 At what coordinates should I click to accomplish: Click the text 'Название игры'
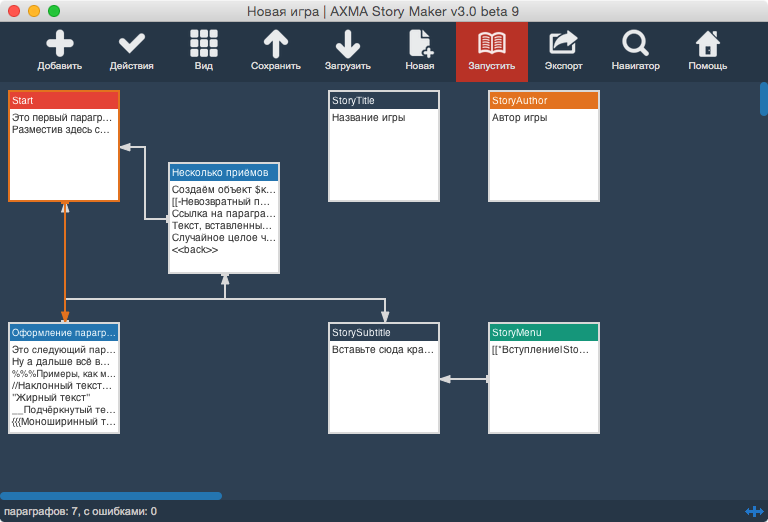click(x=368, y=118)
